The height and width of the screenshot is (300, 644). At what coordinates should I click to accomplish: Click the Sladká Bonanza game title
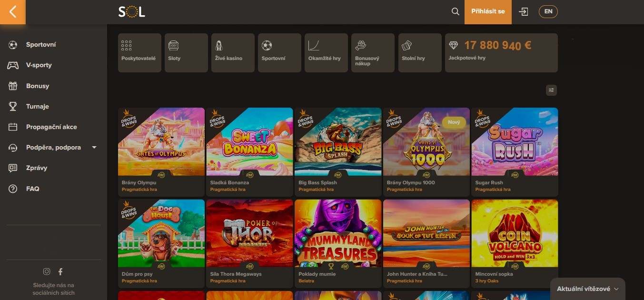click(229, 182)
